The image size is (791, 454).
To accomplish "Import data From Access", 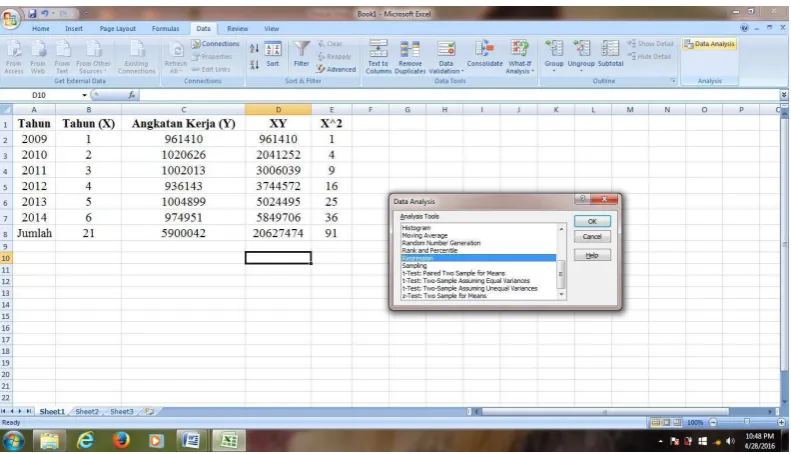I will [x=14, y=58].
